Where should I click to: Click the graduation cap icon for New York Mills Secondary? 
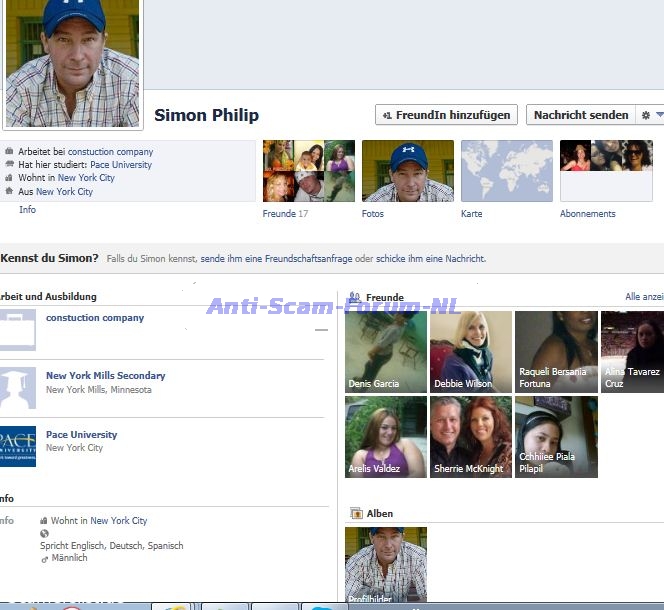(x=17, y=388)
